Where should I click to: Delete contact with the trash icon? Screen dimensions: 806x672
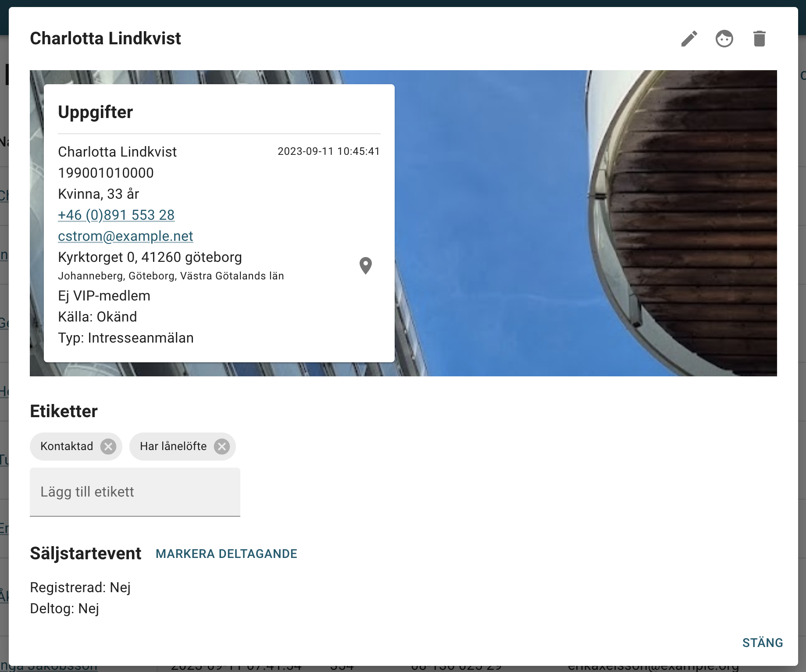click(759, 39)
